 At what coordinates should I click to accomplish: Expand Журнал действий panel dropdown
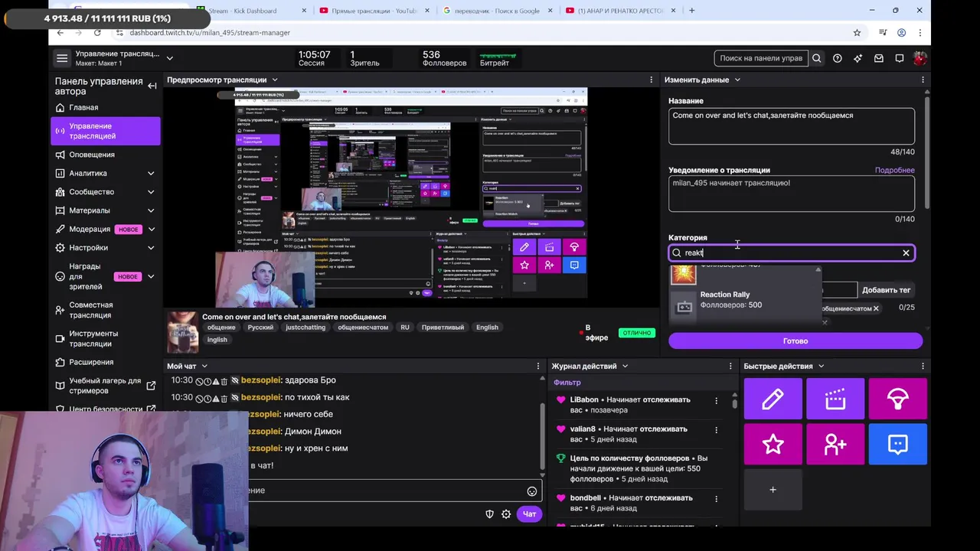pos(625,366)
